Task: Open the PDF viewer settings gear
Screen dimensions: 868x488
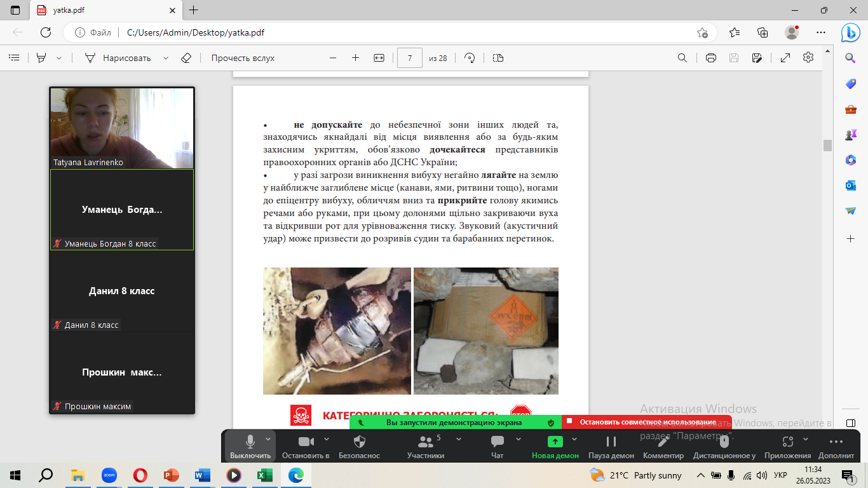Action: pos(808,58)
